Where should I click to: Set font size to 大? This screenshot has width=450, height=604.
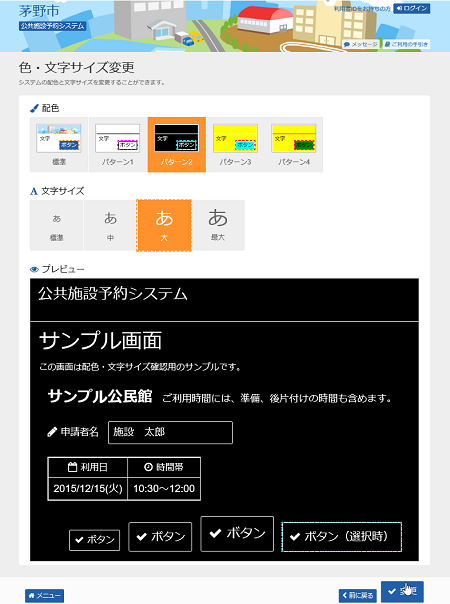tap(164, 225)
